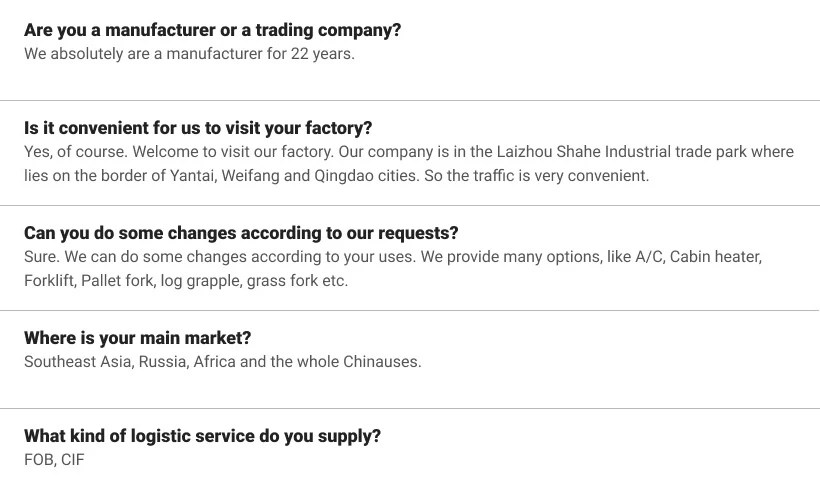Click divider line above the main market question
Viewport: 820px width, 488px height.
coord(410,310)
